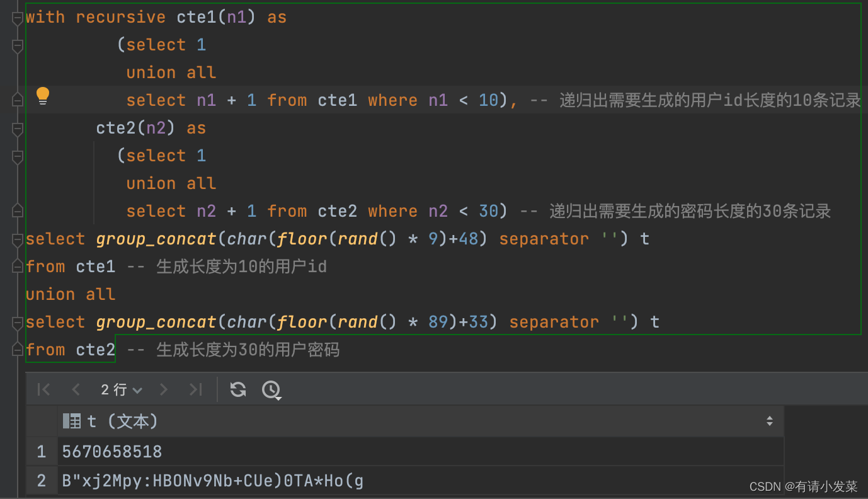868x499 pixels.
Task: Collapse fold at 'with recursive cte1' line
Action: 18,18
